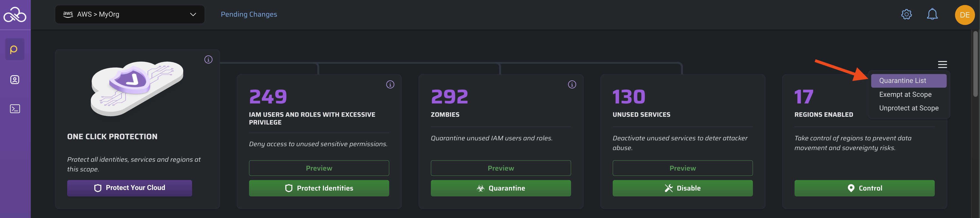The width and height of the screenshot is (980, 218).
Task: Show info for Zombies card
Action: [572, 85]
